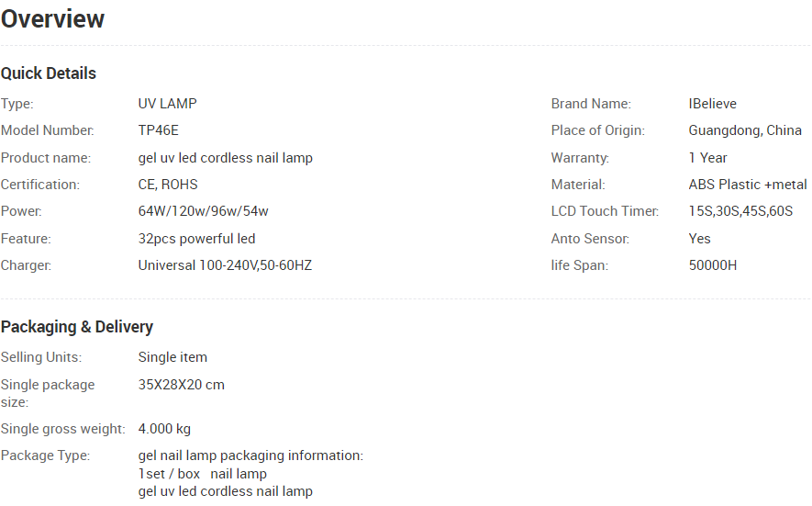Click the 4.000 kg gross weight value

point(164,429)
